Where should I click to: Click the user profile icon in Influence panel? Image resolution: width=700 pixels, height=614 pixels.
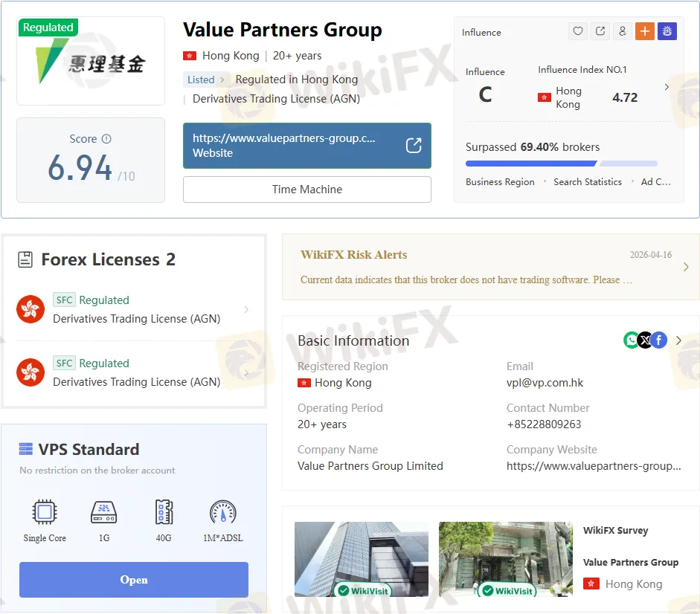click(623, 31)
